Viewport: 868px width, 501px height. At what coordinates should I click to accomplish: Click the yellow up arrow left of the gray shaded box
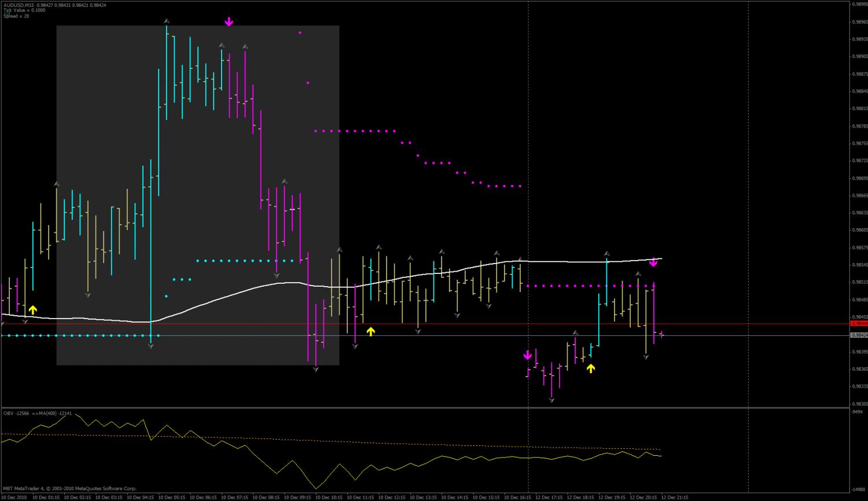pos(33,310)
